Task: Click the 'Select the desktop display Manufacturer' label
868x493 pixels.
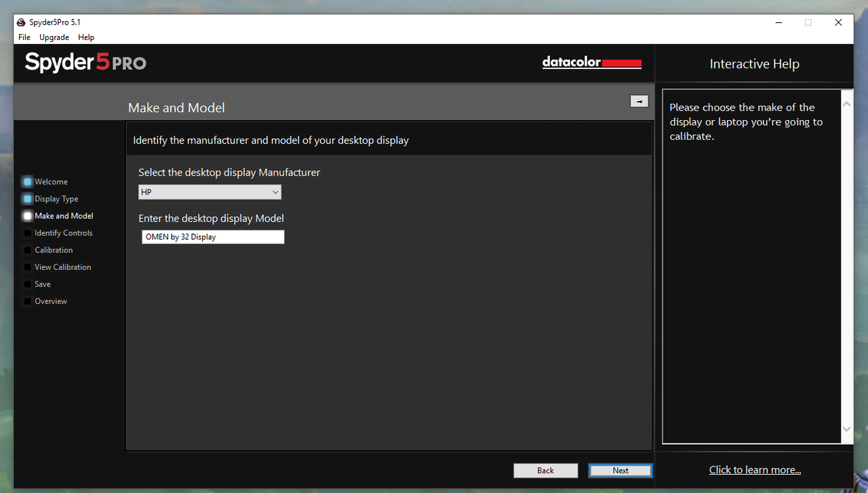Action: coord(229,172)
